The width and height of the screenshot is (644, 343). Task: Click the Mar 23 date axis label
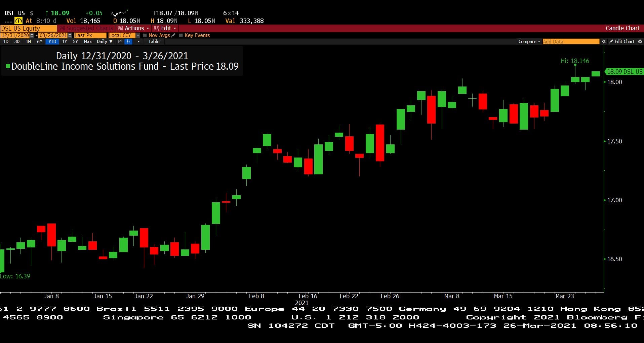[564, 296]
